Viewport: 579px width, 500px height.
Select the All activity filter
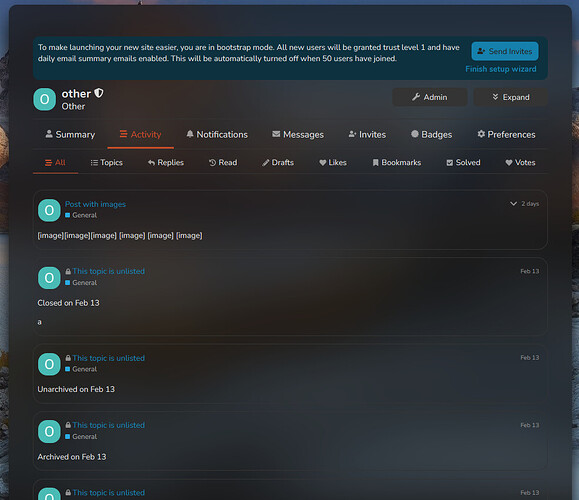55,162
